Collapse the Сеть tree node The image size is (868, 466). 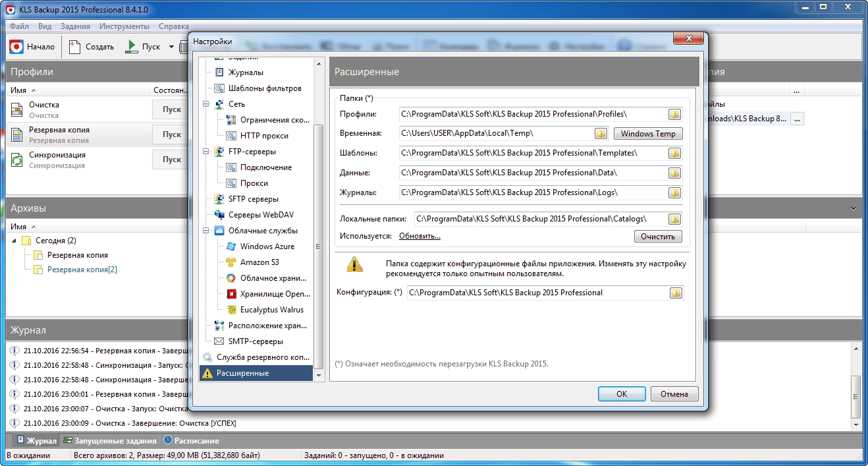(205, 104)
